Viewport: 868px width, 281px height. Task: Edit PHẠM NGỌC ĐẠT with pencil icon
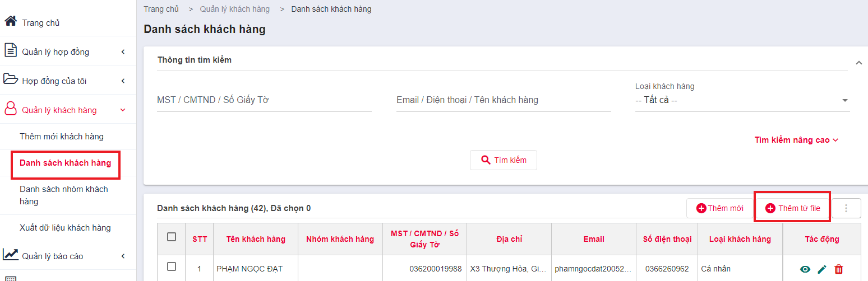pos(822,269)
